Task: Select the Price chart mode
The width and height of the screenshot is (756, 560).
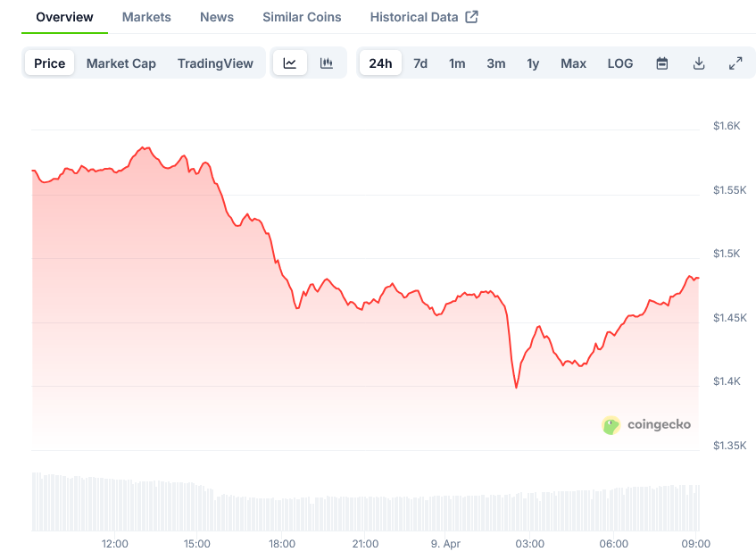Action: tap(50, 63)
